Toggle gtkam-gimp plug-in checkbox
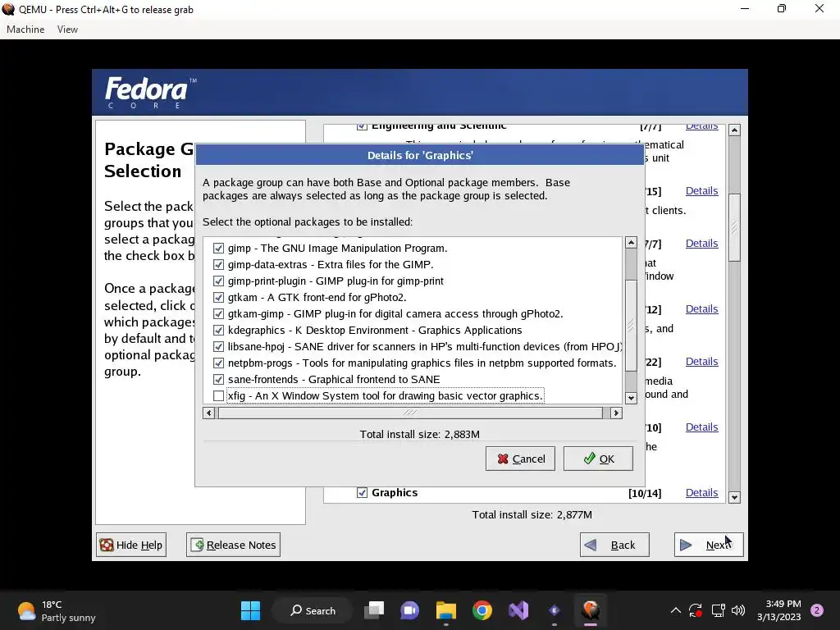The width and height of the screenshot is (840, 630). tap(218, 314)
